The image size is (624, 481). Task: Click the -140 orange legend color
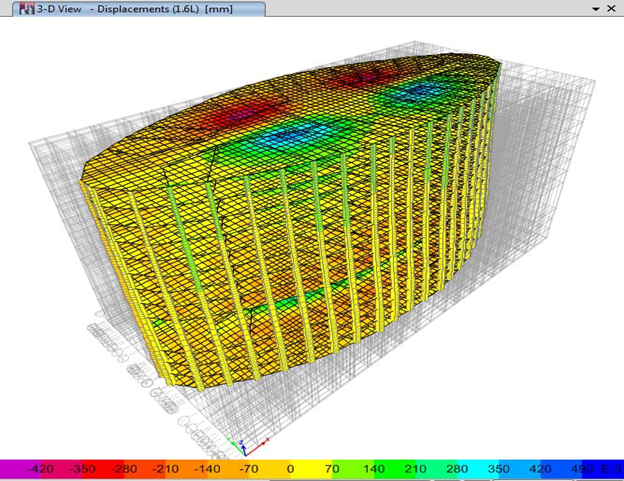pos(207,469)
